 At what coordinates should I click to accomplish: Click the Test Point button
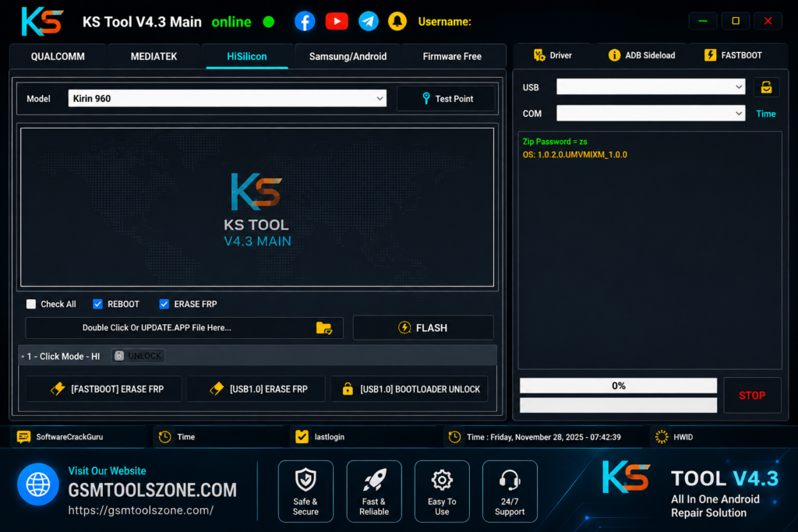point(446,99)
